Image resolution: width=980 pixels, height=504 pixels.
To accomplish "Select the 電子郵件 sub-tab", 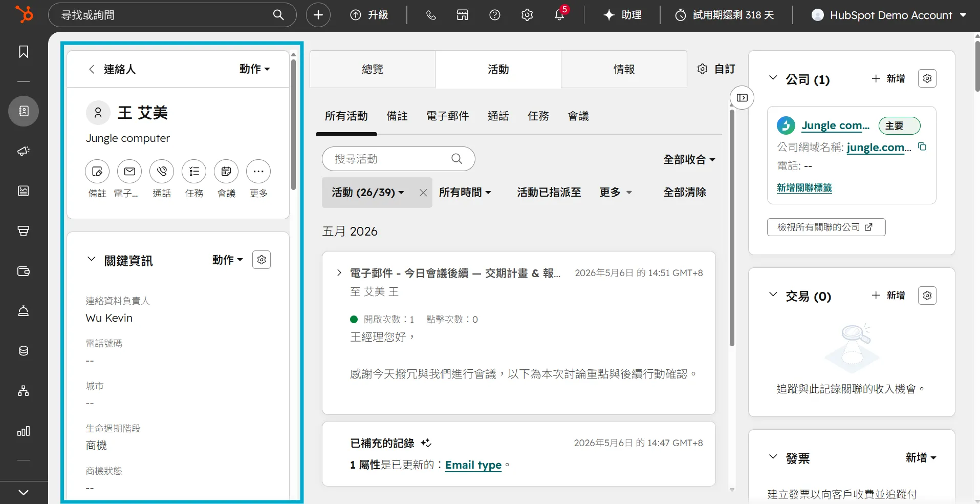I will (448, 116).
